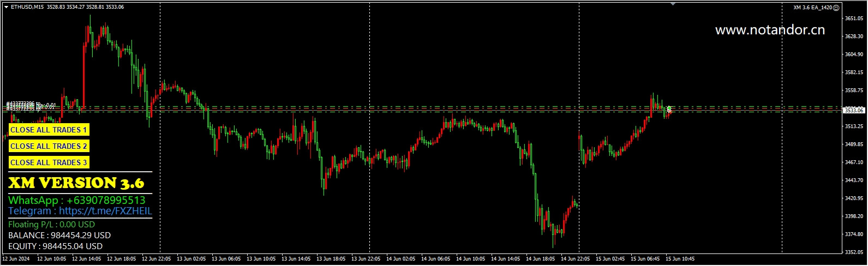Click the 14 Jun 06:05 time axis label
This screenshot has width=868, height=266.
point(435,259)
